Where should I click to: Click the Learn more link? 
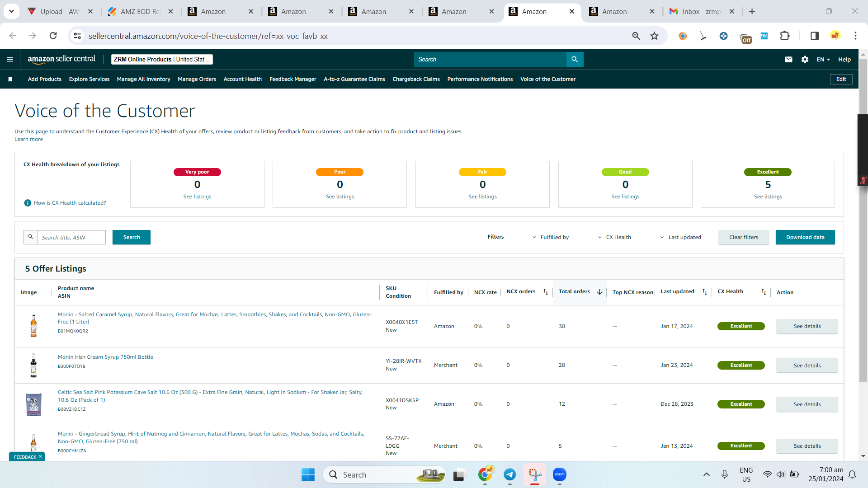coord(28,139)
